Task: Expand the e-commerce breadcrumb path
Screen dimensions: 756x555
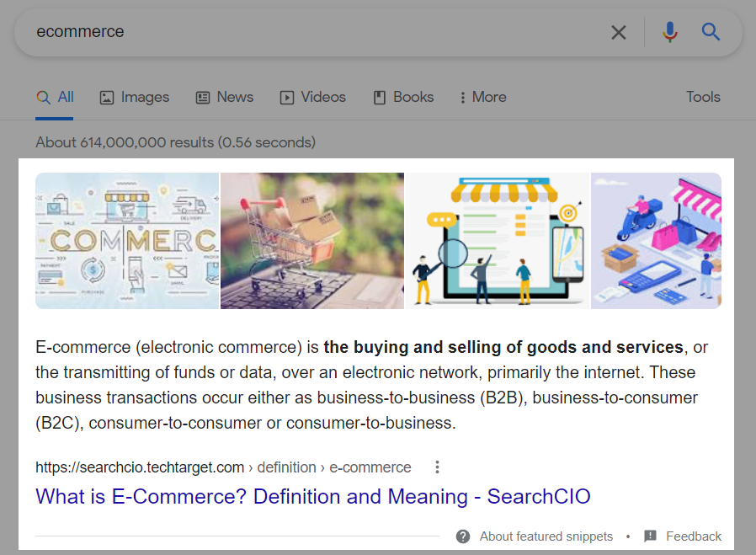Action: point(370,467)
